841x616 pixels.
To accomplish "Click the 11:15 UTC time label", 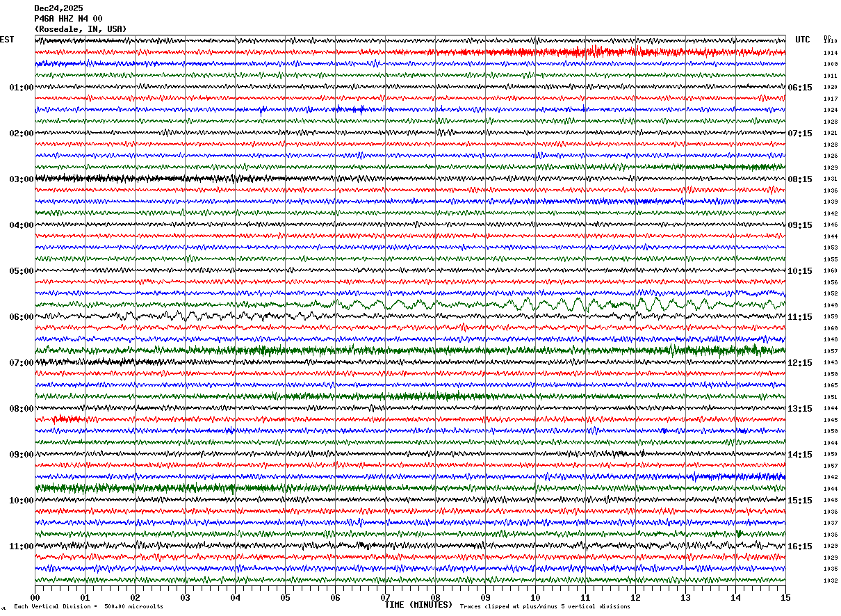I will pyautogui.click(x=800, y=317).
